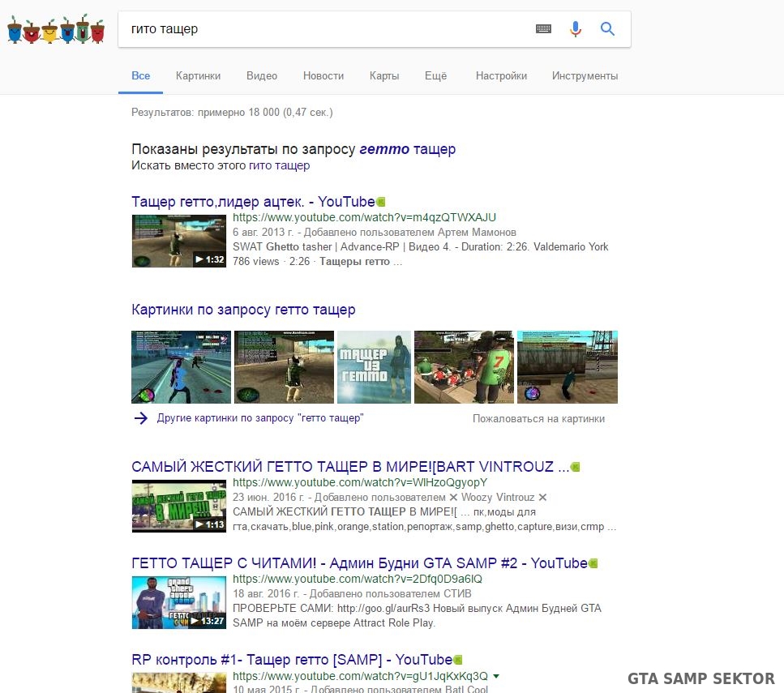Click green badge icon next to Тащер гетто,лидер ацтек title
Viewport: 784px width, 693px height.
coord(381,202)
